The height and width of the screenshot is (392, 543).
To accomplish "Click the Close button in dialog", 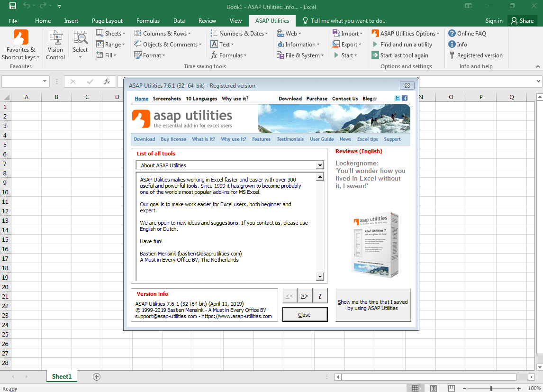I will tap(305, 315).
